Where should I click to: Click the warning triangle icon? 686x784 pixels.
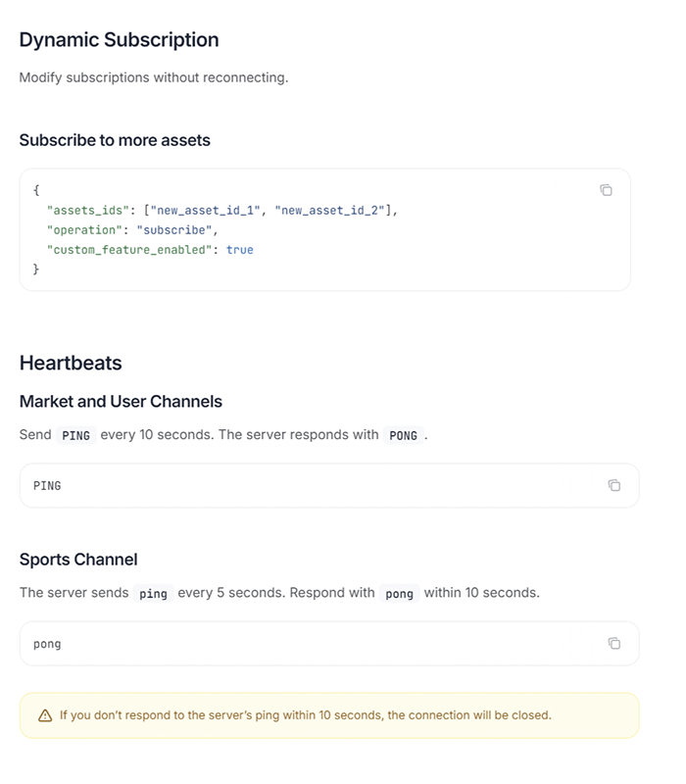pos(45,715)
